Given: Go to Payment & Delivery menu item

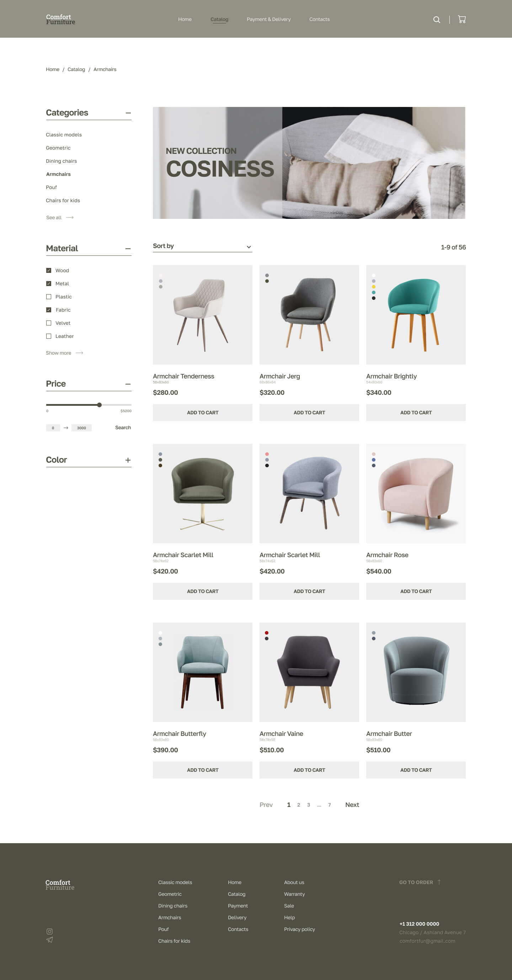Looking at the screenshot, I should [268, 20].
